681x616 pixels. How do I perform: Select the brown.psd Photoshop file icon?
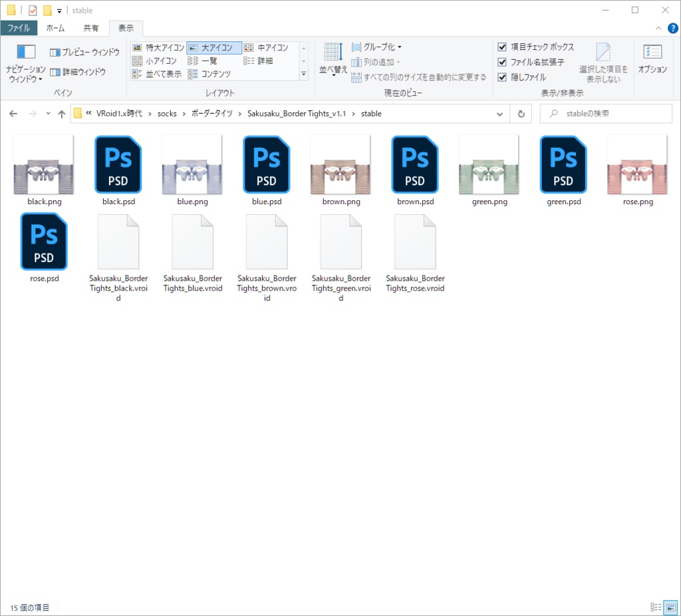click(x=415, y=164)
